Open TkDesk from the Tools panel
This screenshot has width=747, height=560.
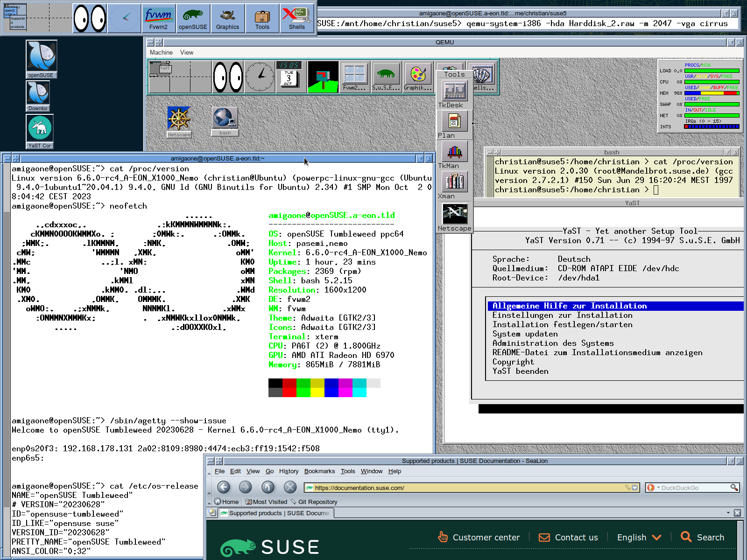tap(454, 91)
